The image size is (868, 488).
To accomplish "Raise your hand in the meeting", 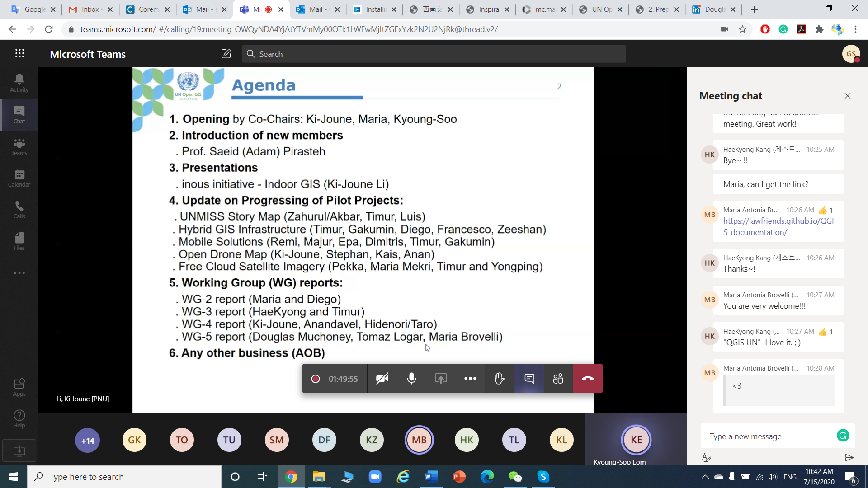I will tap(499, 379).
